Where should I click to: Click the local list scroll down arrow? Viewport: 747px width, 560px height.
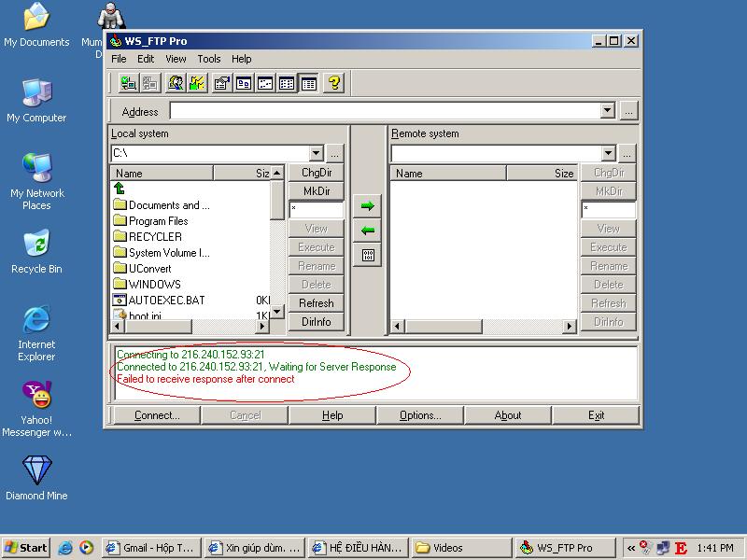(x=276, y=312)
